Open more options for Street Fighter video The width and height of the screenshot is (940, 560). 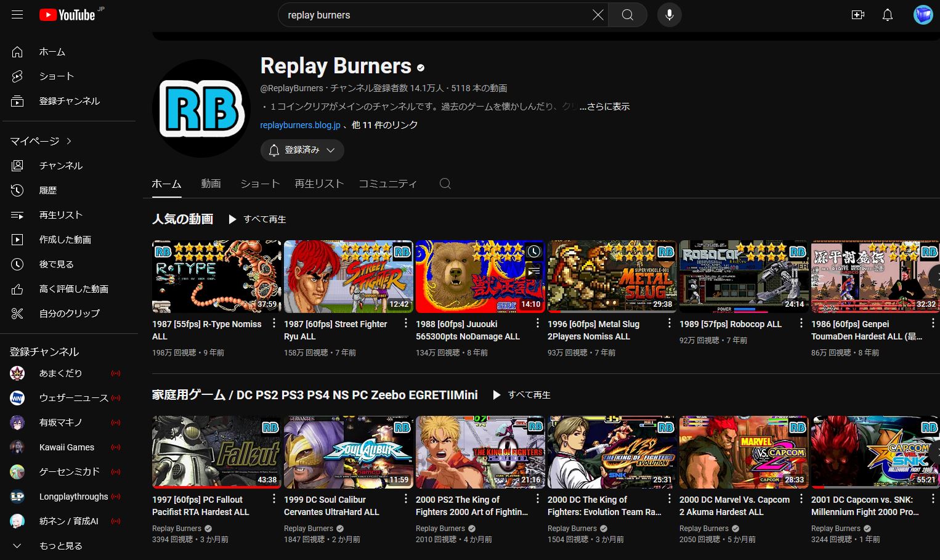tap(406, 323)
